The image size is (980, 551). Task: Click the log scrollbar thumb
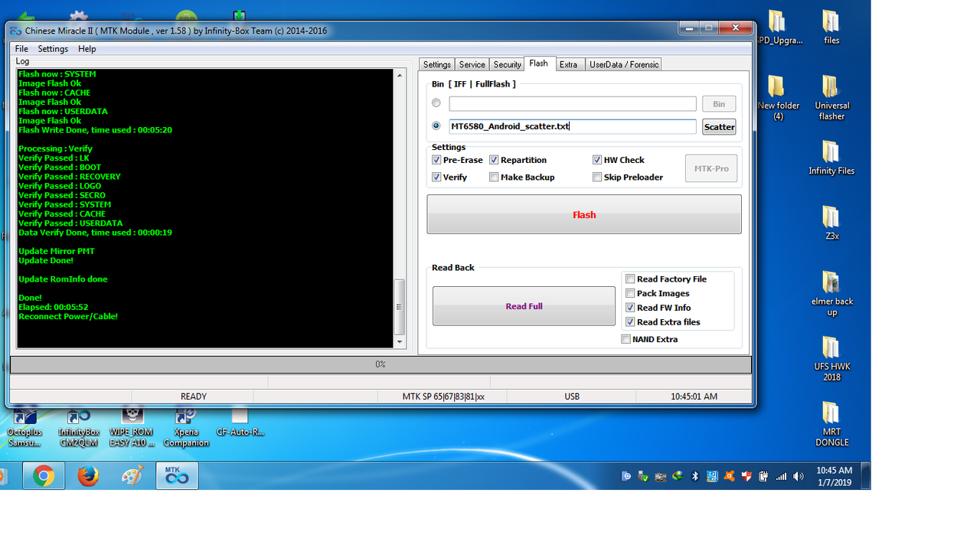click(x=399, y=306)
